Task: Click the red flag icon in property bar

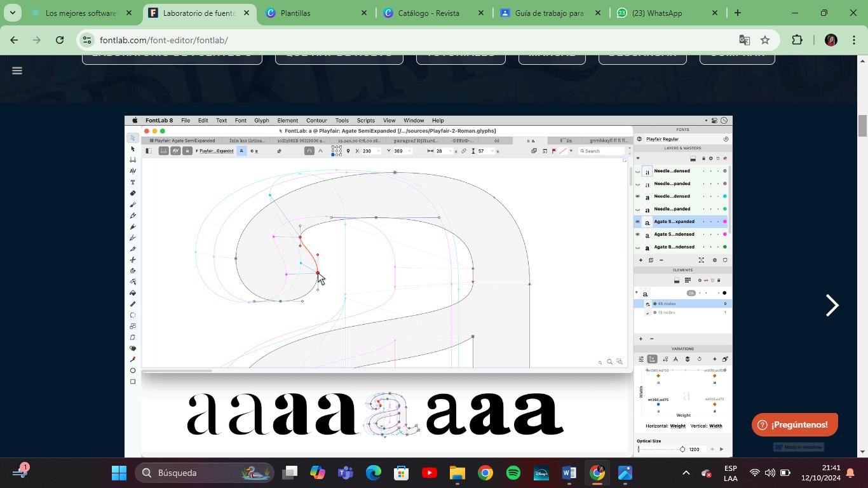Action: coord(554,151)
